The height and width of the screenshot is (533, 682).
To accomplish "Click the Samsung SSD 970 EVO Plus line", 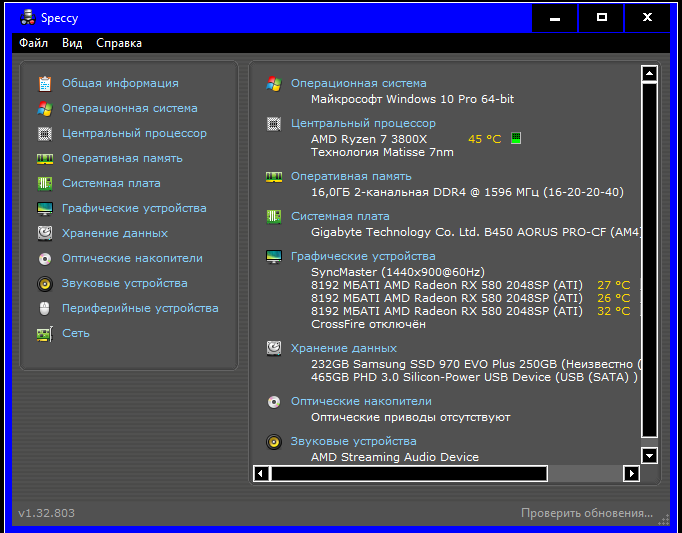I will (x=476, y=364).
